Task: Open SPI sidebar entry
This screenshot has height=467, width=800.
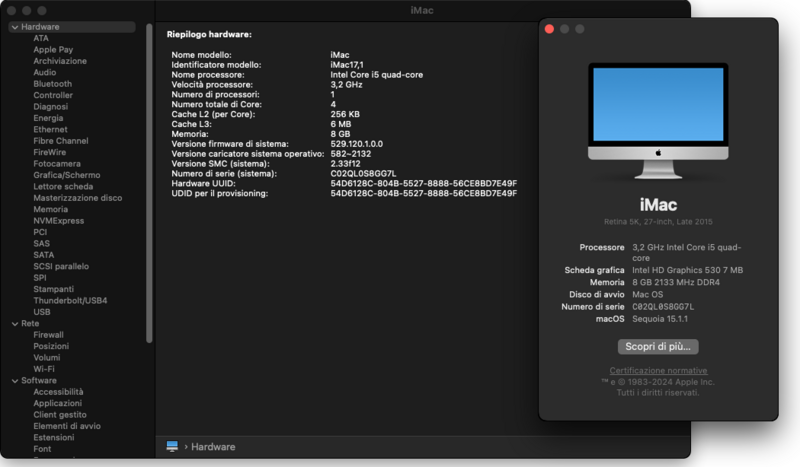Action: [40, 278]
